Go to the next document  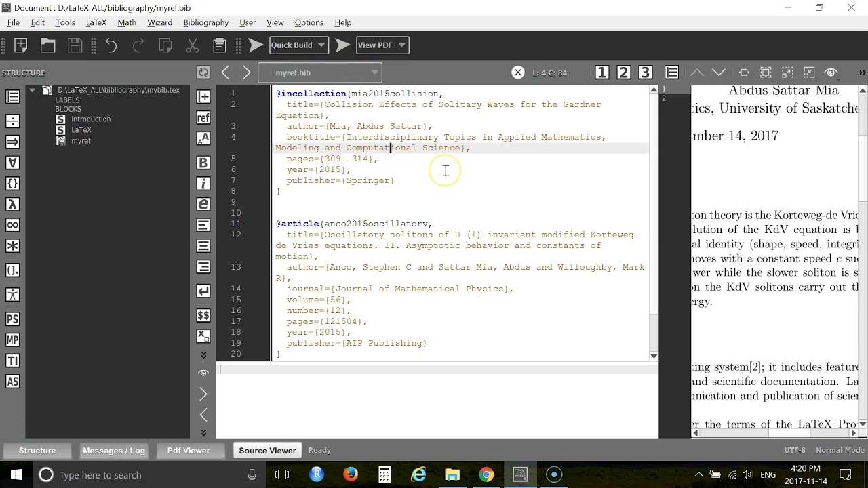tap(246, 73)
